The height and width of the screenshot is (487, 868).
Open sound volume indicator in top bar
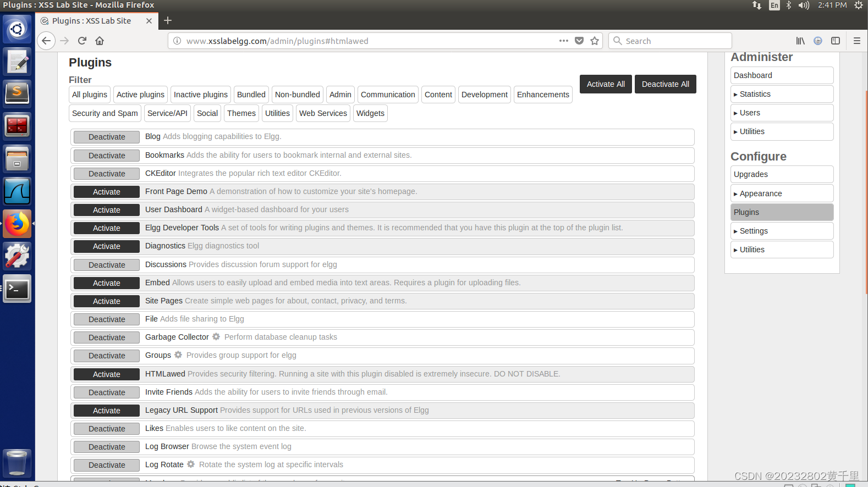click(x=804, y=5)
